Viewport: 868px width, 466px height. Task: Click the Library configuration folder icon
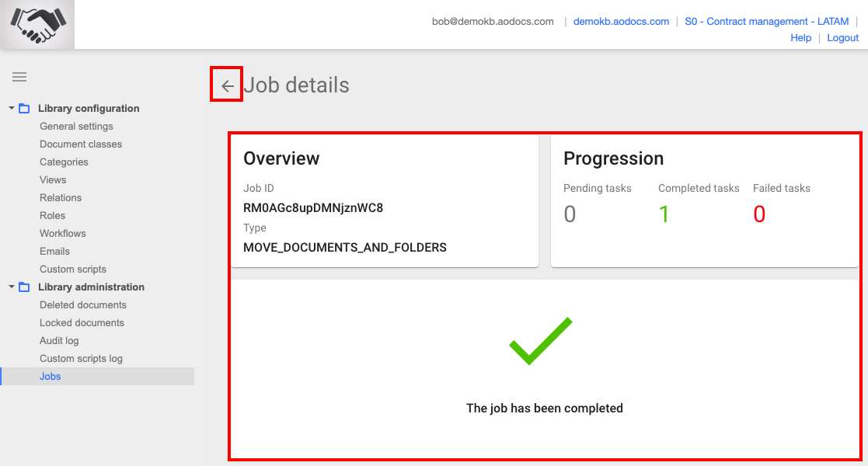(24, 109)
